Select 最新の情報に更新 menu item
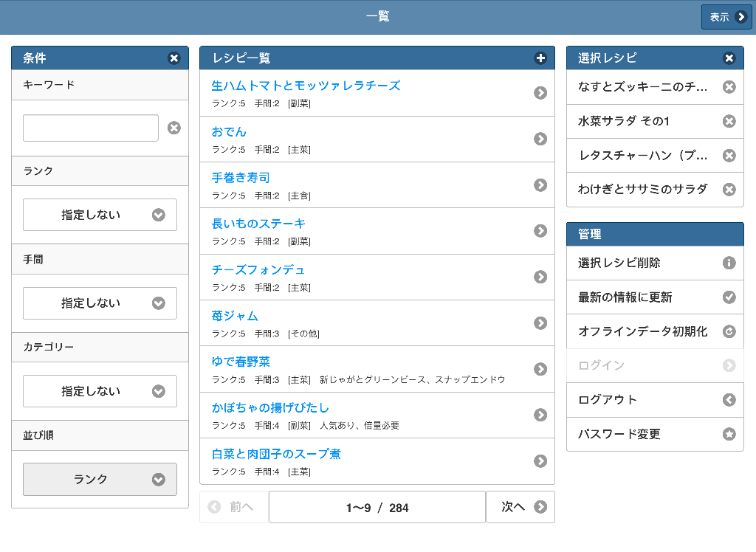 pos(656,297)
